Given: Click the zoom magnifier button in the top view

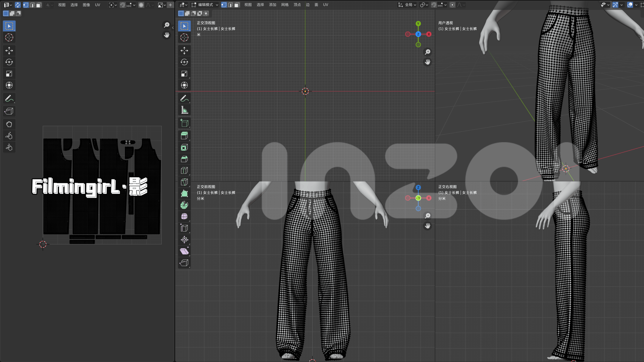Looking at the screenshot, I should click(x=428, y=52).
